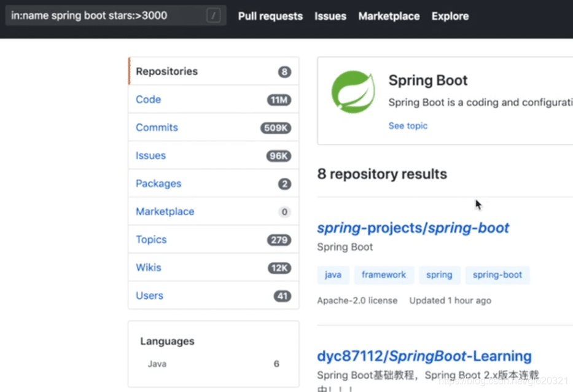Click the 41 count badge beside Users

click(x=283, y=296)
